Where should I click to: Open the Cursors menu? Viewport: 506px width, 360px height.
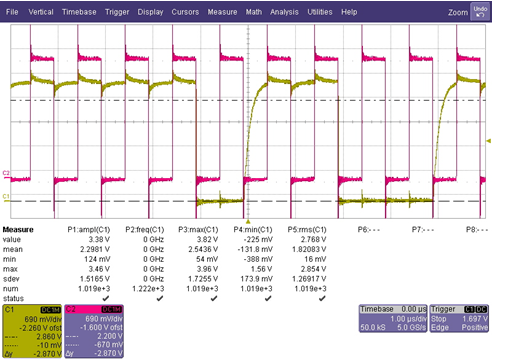pos(185,12)
